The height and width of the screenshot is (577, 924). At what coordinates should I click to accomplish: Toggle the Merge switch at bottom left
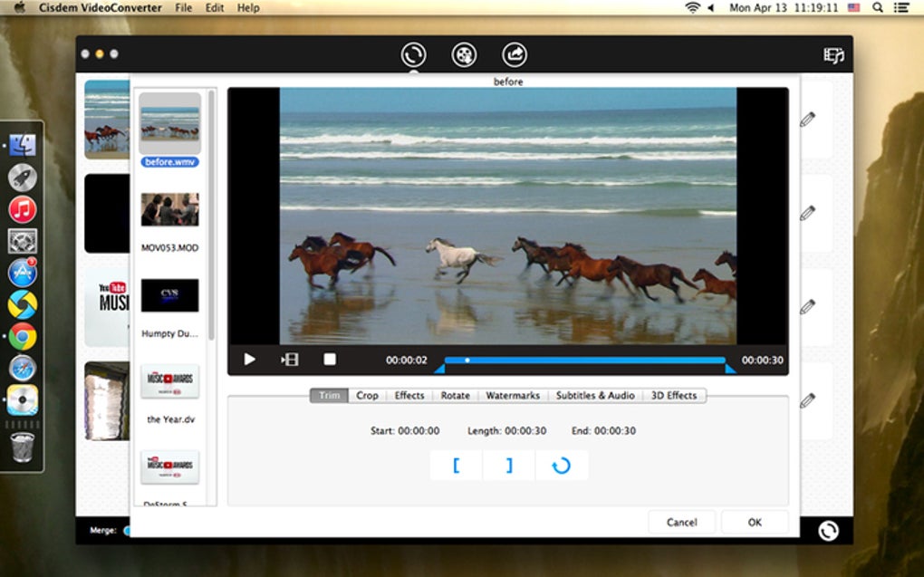point(125,531)
